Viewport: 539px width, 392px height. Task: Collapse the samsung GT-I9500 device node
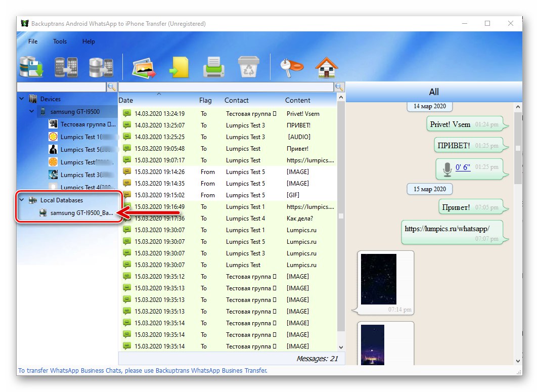point(32,111)
